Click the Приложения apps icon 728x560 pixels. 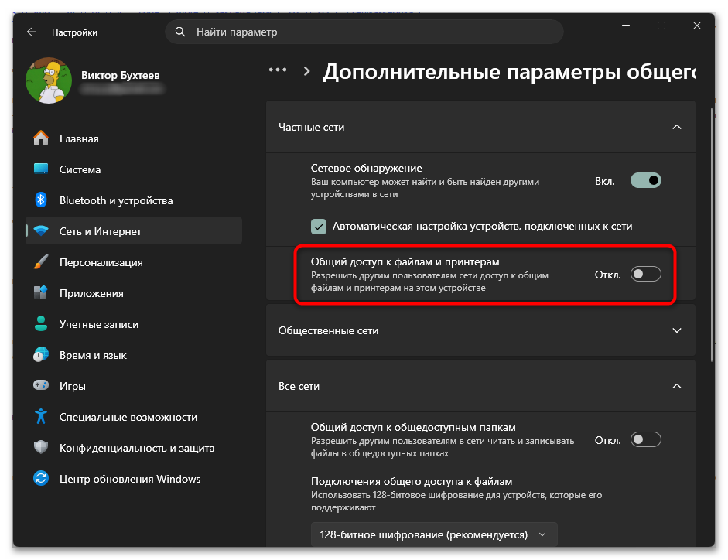click(41, 292)
